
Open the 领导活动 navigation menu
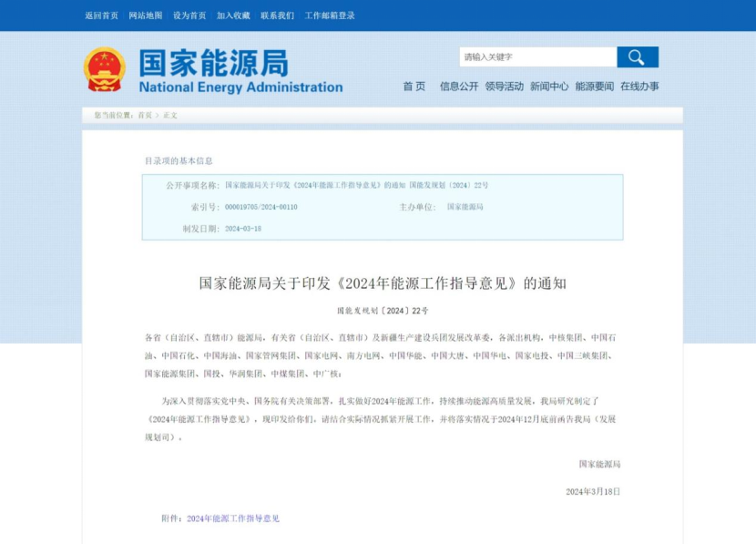pos(505,87)
